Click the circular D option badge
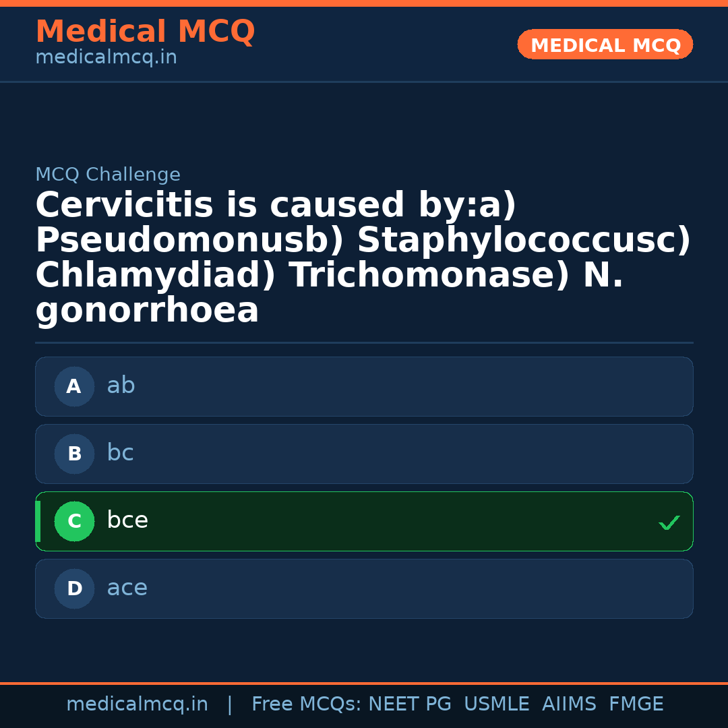 coord(74,588)
